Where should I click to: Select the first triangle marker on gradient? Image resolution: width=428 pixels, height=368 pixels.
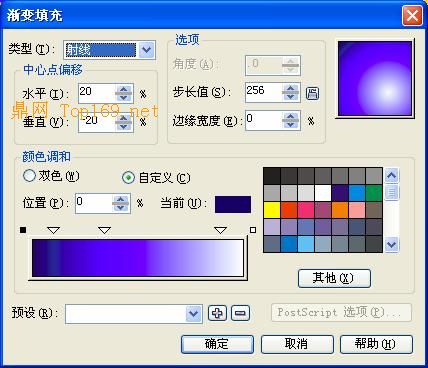53,230
